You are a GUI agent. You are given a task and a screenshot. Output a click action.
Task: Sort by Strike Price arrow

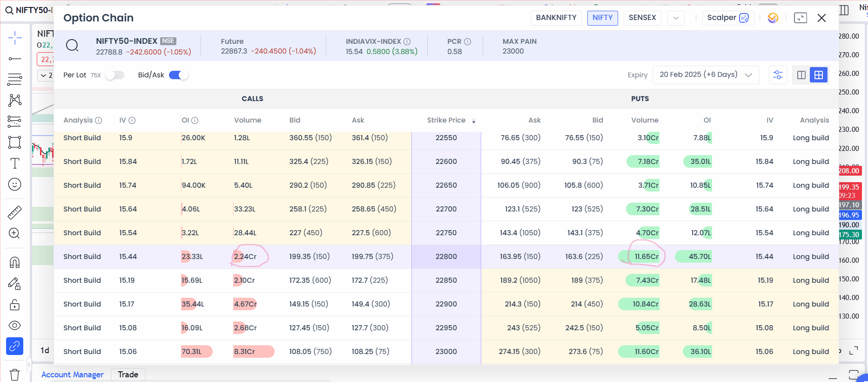click(x=474, y=121)
